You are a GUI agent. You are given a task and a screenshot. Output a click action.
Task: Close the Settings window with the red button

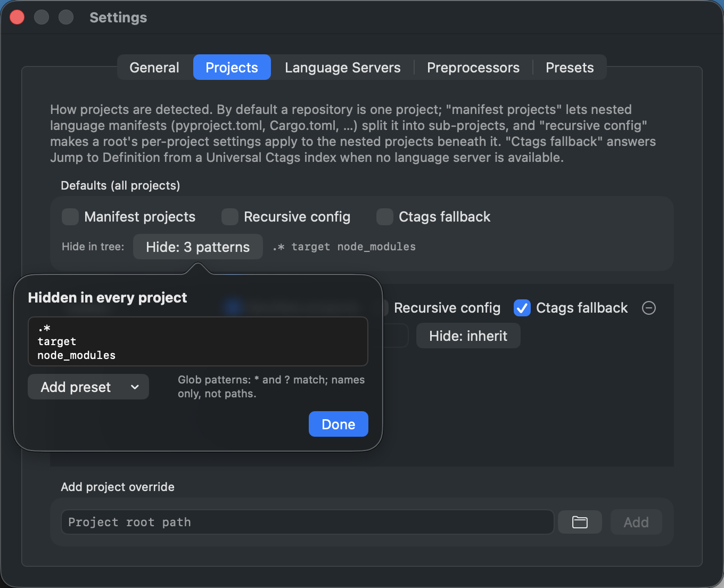17,17
